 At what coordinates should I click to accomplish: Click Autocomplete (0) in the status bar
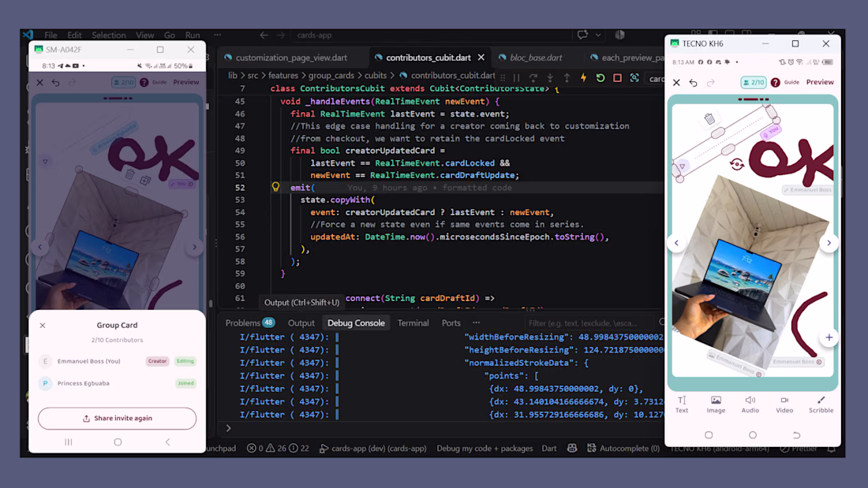[x=623, y=448]
